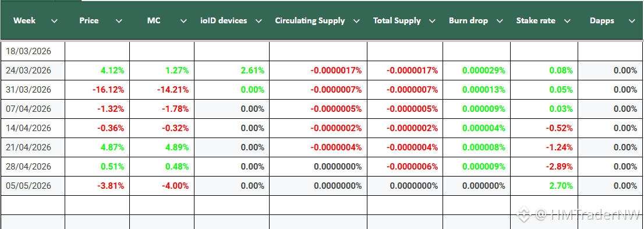Expand the Stake rate column dropdown
The image size is (644, 229).
567,21
